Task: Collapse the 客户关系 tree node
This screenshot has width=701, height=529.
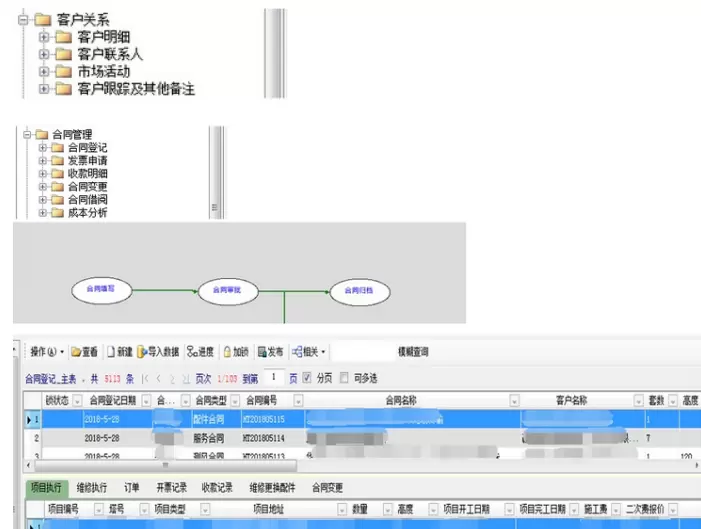Action: pos(23,19)
